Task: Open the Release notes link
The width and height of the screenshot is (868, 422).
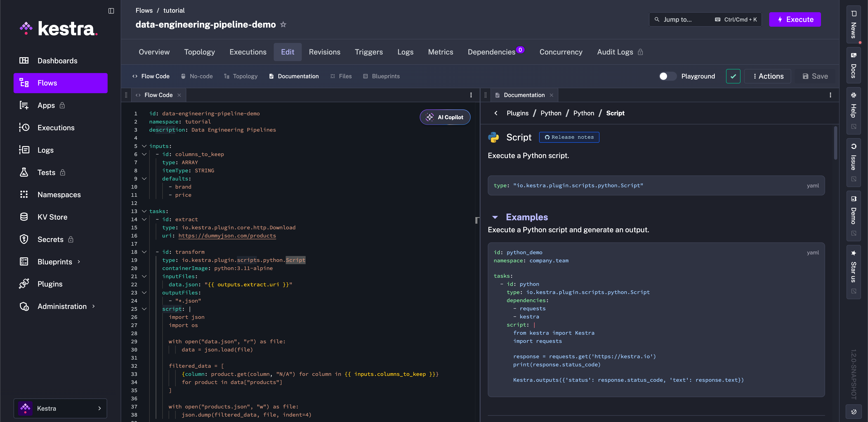Action: pyautogui.click(x=569, y=137)
